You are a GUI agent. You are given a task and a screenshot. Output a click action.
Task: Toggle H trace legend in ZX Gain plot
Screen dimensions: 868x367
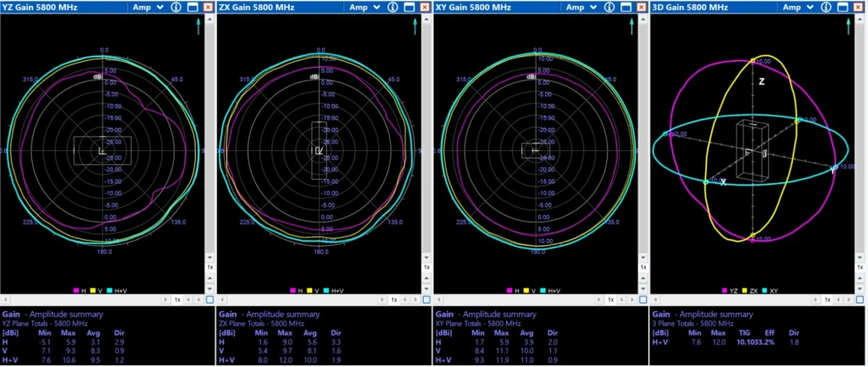(296, 291)
